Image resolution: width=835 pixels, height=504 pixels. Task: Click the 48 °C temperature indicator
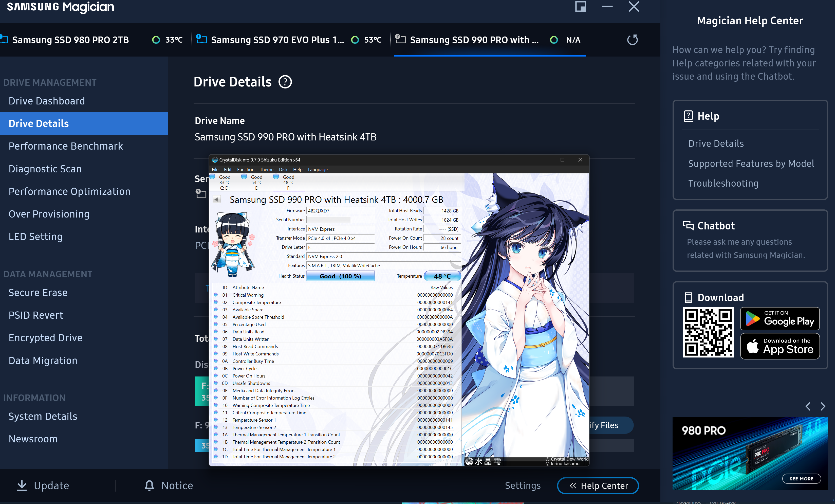click(442, 276)
